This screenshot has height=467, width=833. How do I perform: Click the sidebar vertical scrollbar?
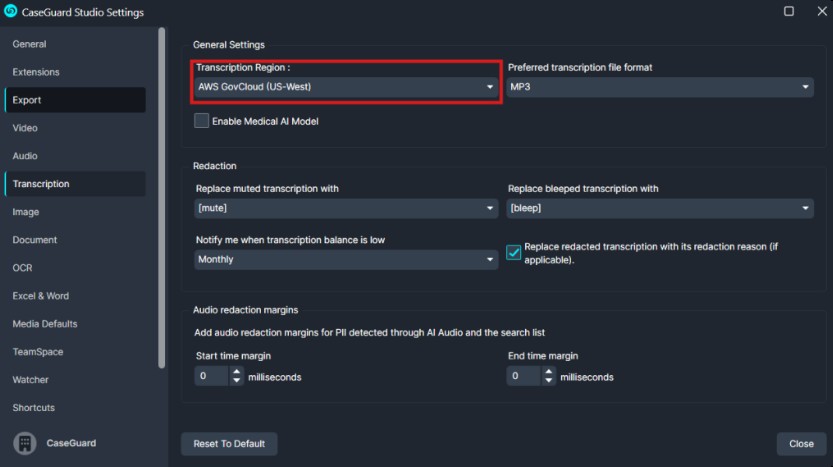click(162, 198)
